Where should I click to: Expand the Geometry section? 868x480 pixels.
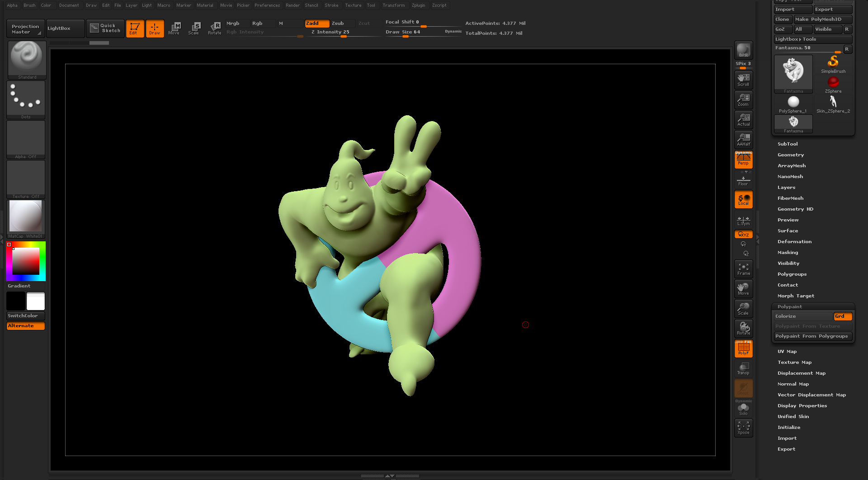click(x=790, y=155)
